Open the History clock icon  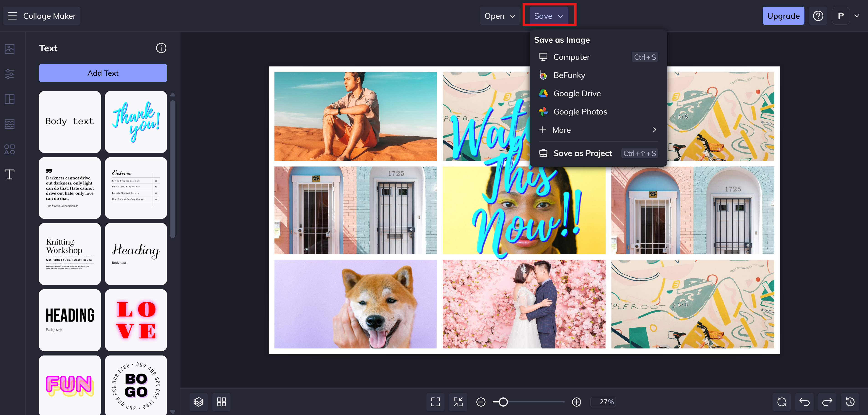point(850,402)
